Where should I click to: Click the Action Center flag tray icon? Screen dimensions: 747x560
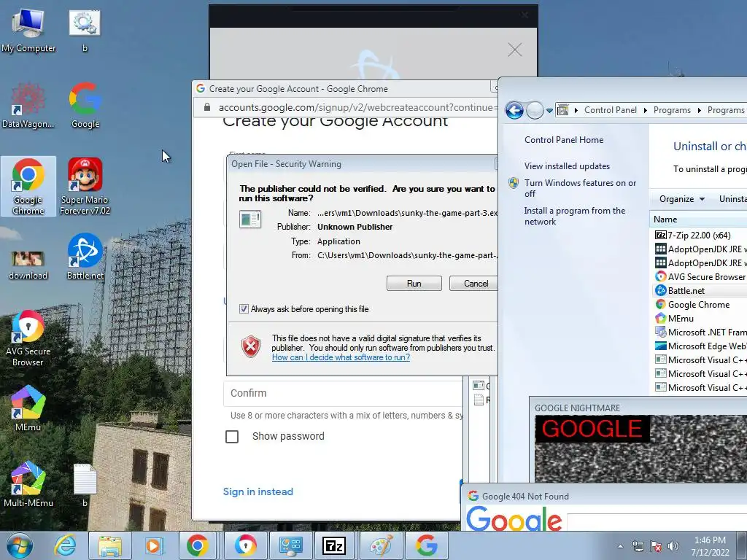pyautogui.click(x=656, y=546)
